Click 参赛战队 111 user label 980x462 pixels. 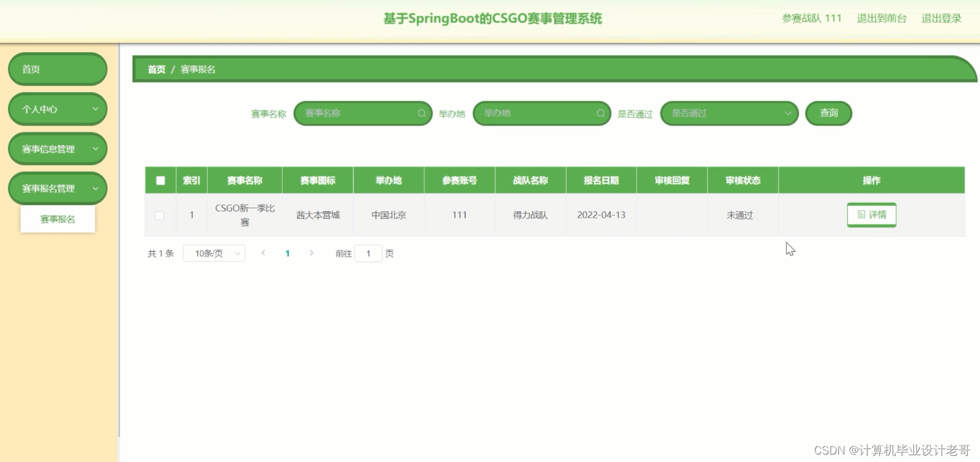pos(812,19)
